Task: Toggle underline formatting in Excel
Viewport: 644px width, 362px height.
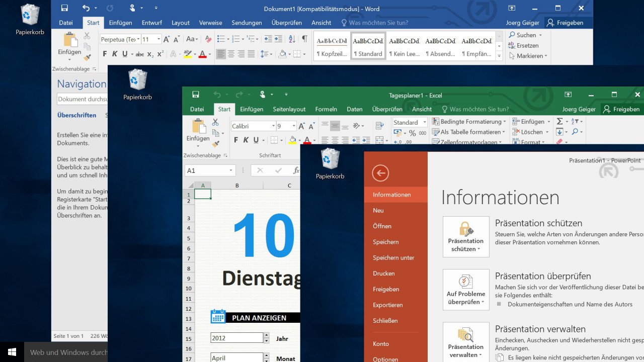Action: [x=256, y=140]
